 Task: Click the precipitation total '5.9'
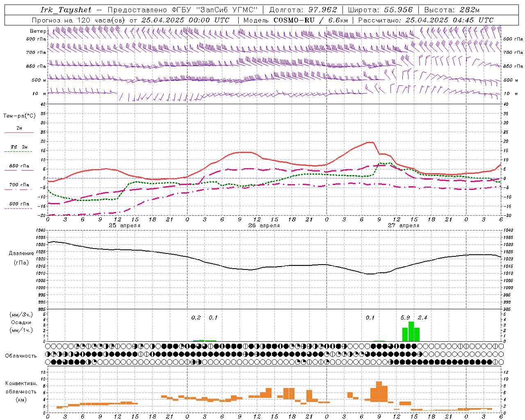pos(405,317)
